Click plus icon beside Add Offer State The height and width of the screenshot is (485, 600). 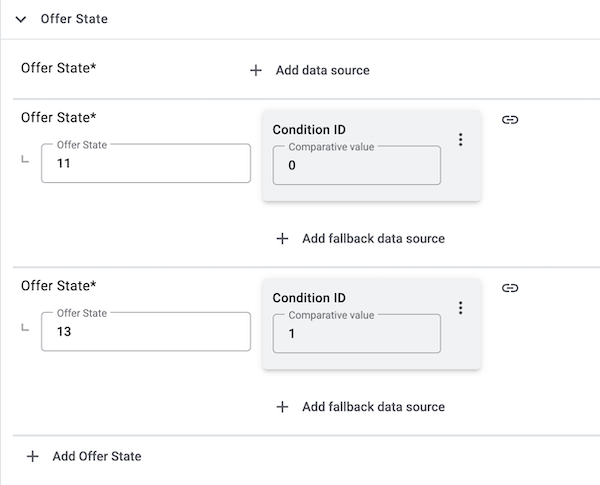click(x=32, y=456)
